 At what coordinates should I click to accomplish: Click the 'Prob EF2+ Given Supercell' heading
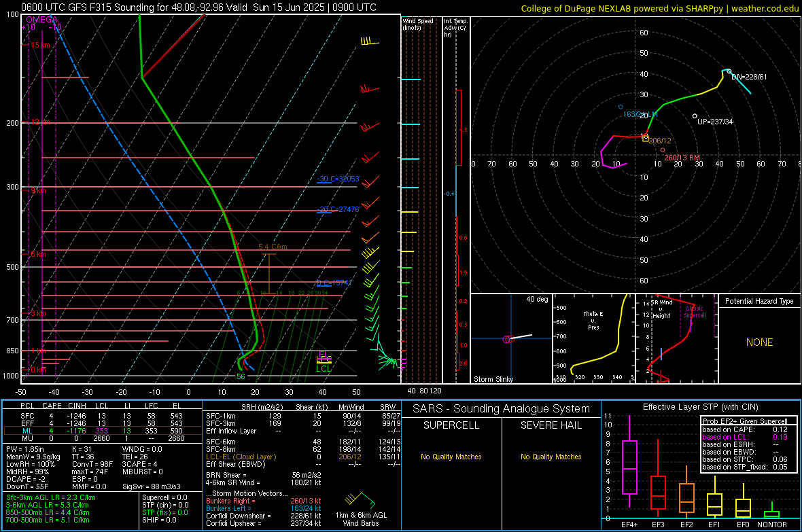745,421
